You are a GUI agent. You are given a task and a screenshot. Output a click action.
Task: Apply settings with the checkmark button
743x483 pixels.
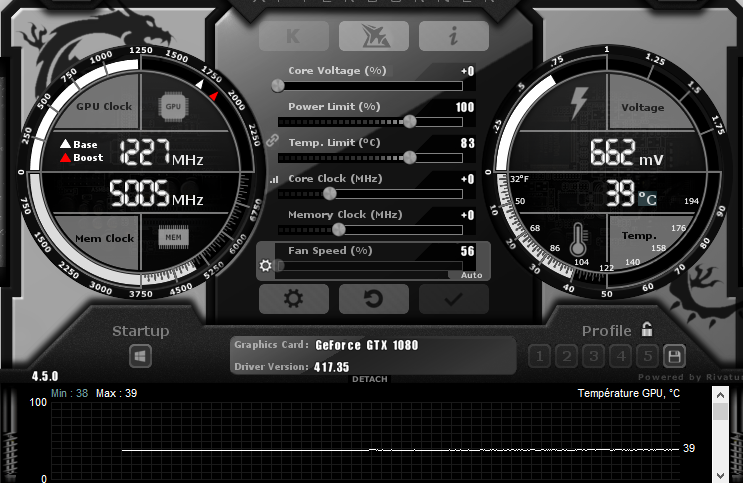click(x=453, y=298)
